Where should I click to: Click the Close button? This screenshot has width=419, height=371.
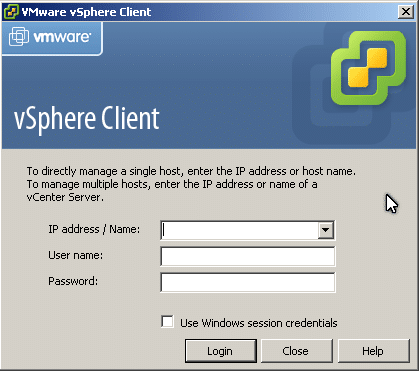(297, 351)
